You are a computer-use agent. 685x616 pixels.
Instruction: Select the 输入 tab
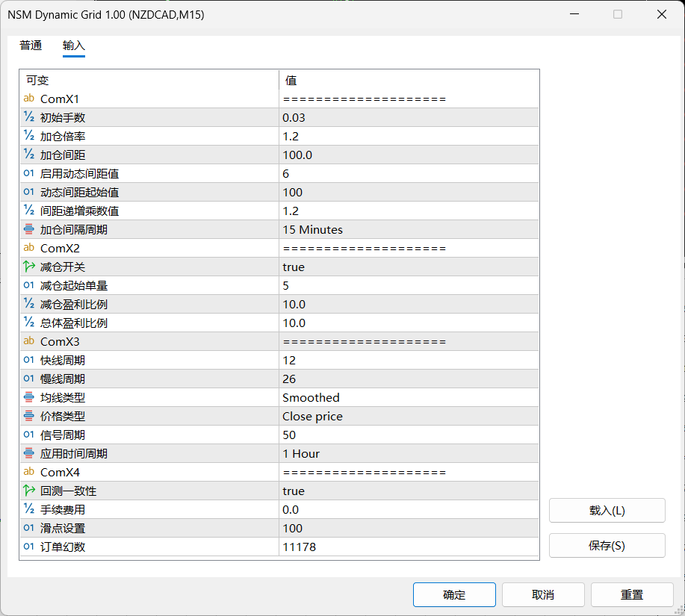tap(74, 46)
